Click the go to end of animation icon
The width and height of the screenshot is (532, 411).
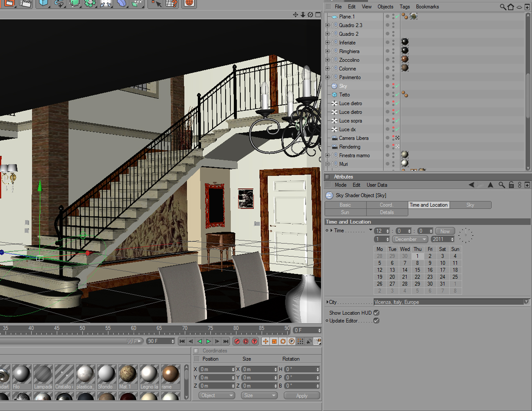226,341
